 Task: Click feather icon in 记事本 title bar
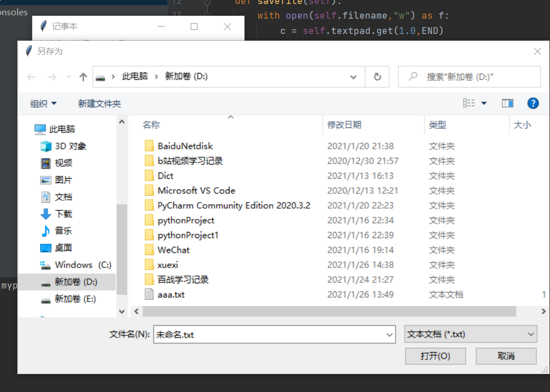[44, 25]
